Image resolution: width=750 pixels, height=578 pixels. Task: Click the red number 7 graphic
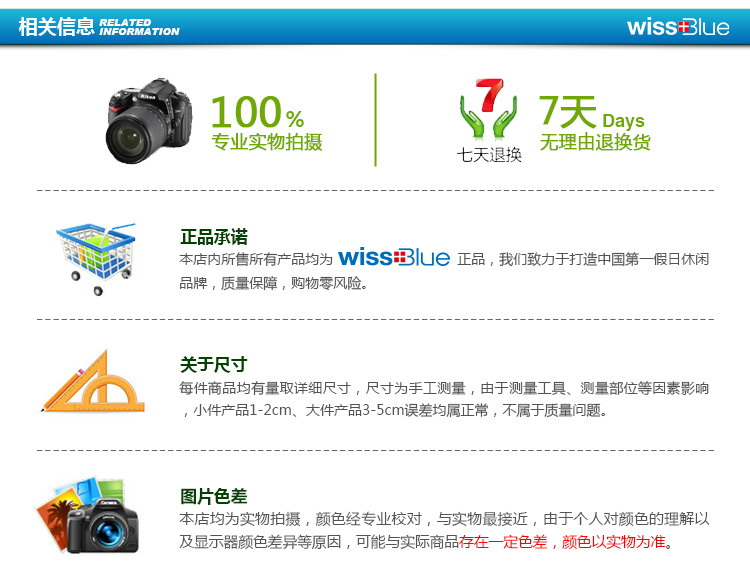pos(489,95)
